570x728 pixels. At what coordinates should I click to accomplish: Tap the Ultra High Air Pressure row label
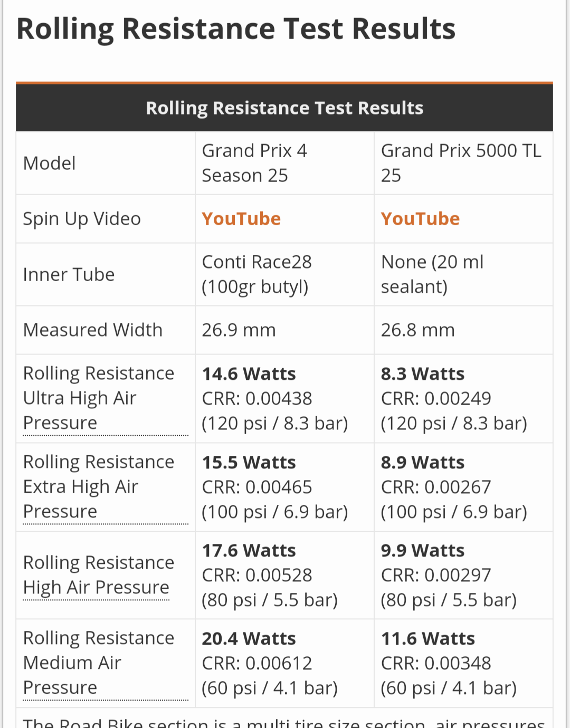coord(99,398)
